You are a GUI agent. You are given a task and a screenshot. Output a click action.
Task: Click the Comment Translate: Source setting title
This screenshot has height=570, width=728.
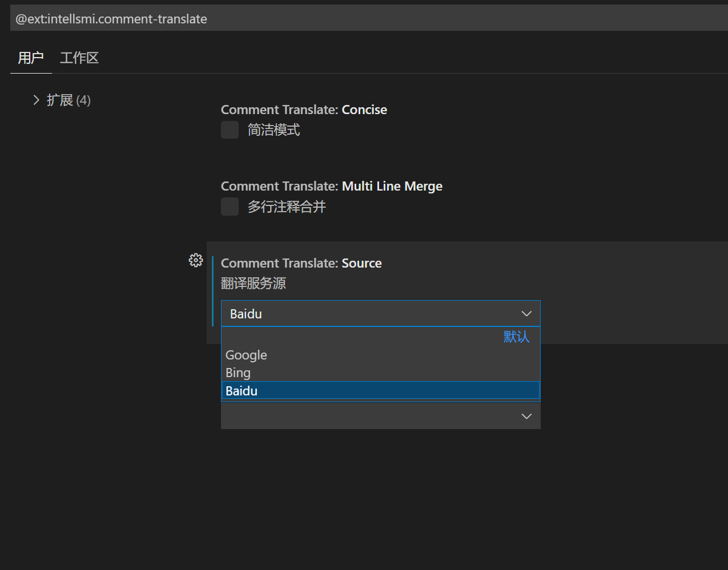click(x=301, y=263)
